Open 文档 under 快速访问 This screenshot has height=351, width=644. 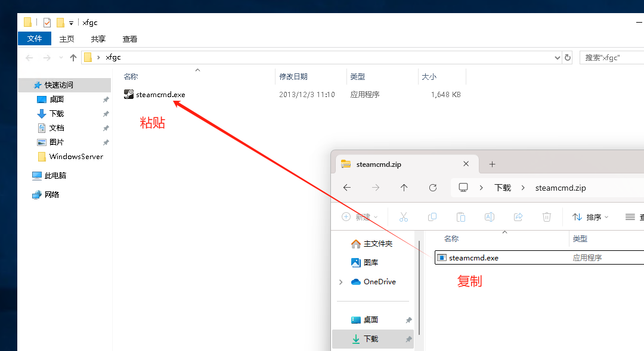tap(56, 128)
